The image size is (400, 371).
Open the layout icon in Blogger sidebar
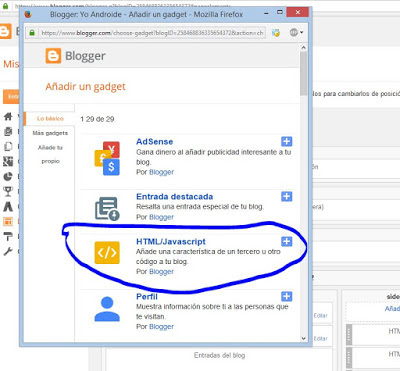[8, 221]
